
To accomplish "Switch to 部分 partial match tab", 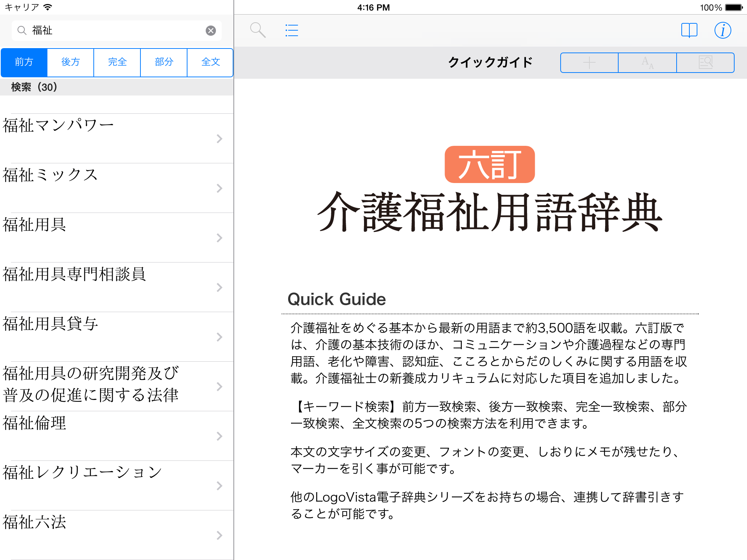I will click(x=164, y=62).
